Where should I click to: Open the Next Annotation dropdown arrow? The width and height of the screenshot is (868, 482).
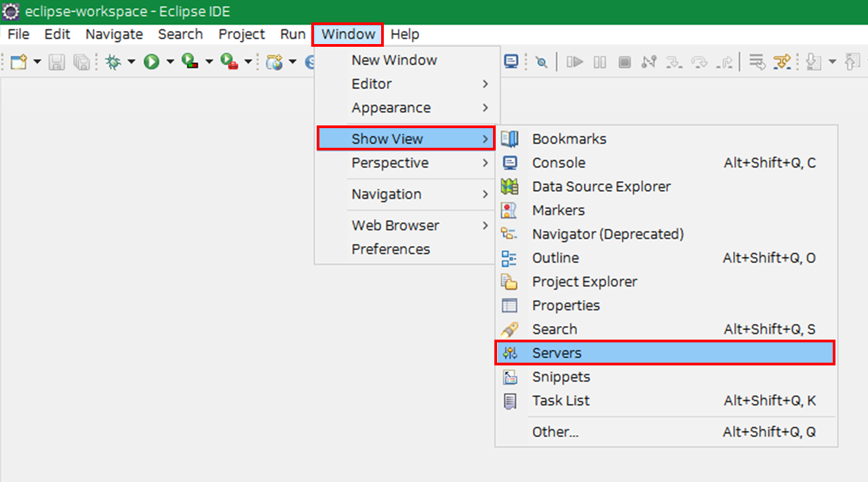point(832,62)
